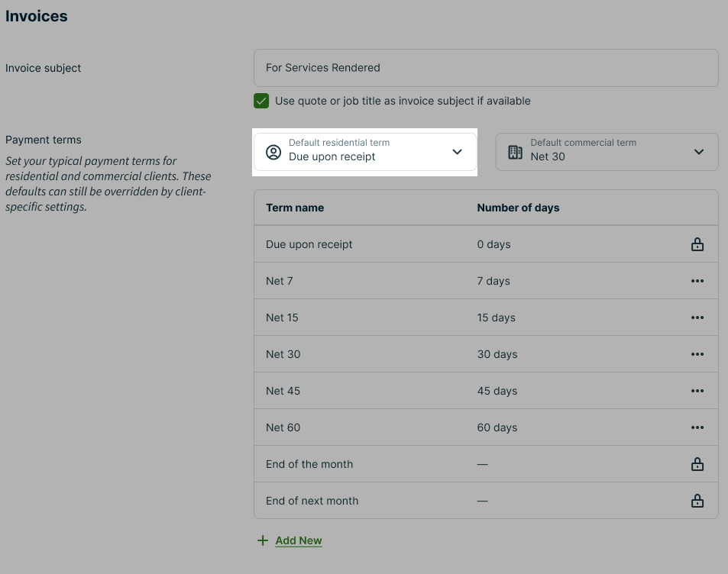Click lock icon on Due upon receipt row
This screenshot has height=574, width=728.
pyautogui.click(x=697, y=244)
